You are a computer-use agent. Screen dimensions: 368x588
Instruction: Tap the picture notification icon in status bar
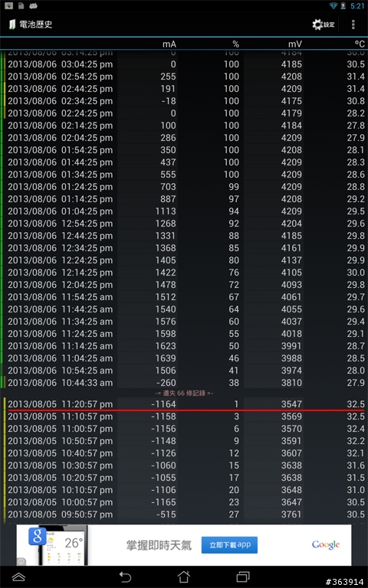coord(8,5)
